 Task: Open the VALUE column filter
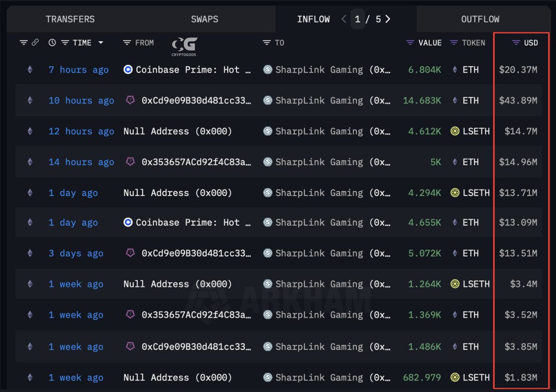[410, 43]
